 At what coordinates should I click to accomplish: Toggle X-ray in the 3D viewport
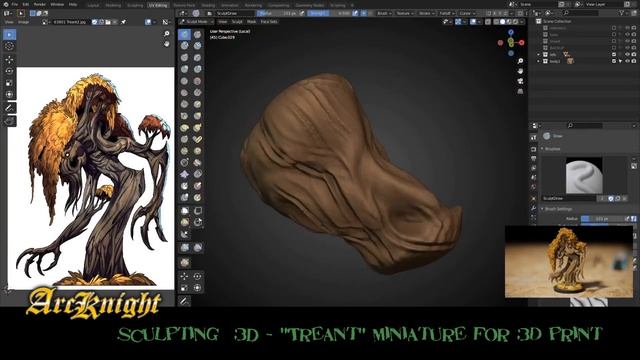488,22
